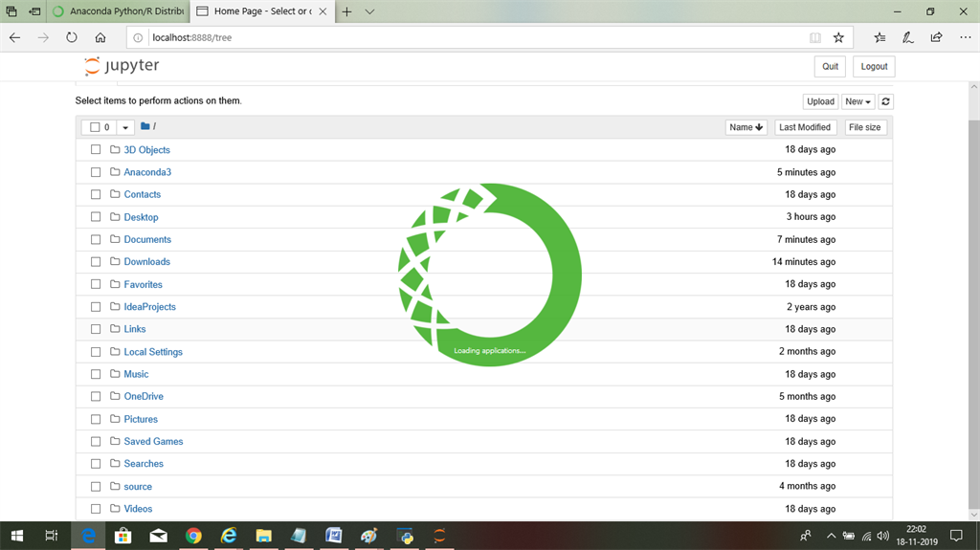980x550 pixels.
Task: Log out of Jupyter
Action: pos(874,66)
